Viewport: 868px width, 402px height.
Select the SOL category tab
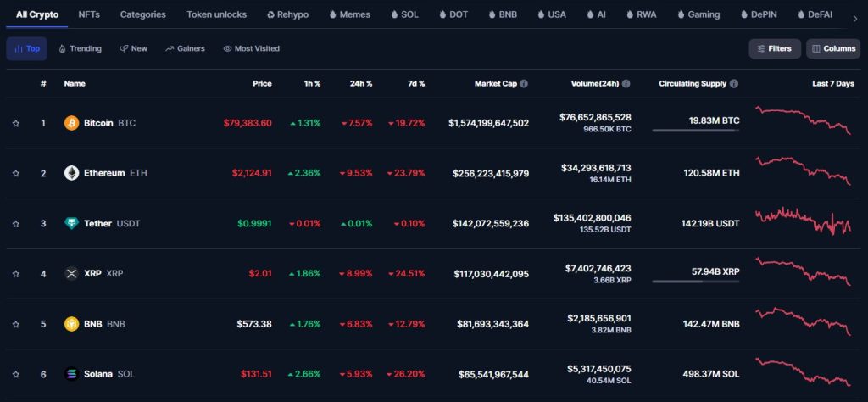[x=404, y=14]
